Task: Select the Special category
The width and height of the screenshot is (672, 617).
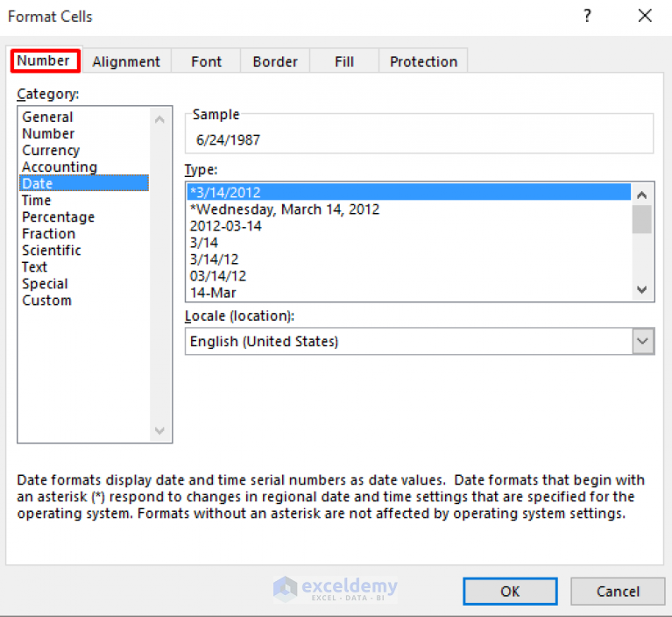Action: pos(84,284)
